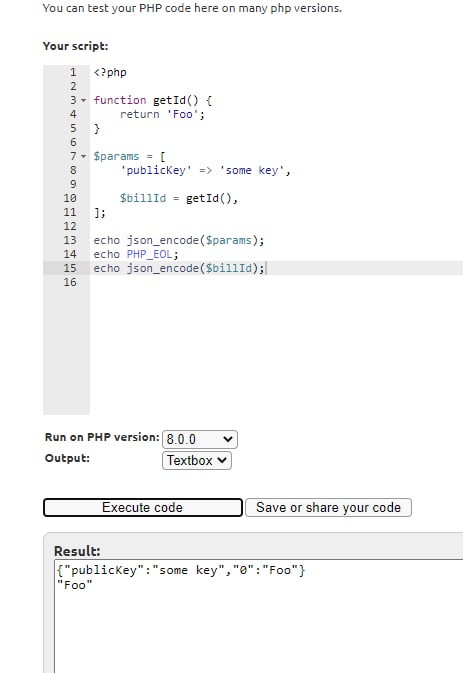The width and height of the screenshot is (463, 673).
Task: Click line number 12 in gutter
Action: (70, 226)
